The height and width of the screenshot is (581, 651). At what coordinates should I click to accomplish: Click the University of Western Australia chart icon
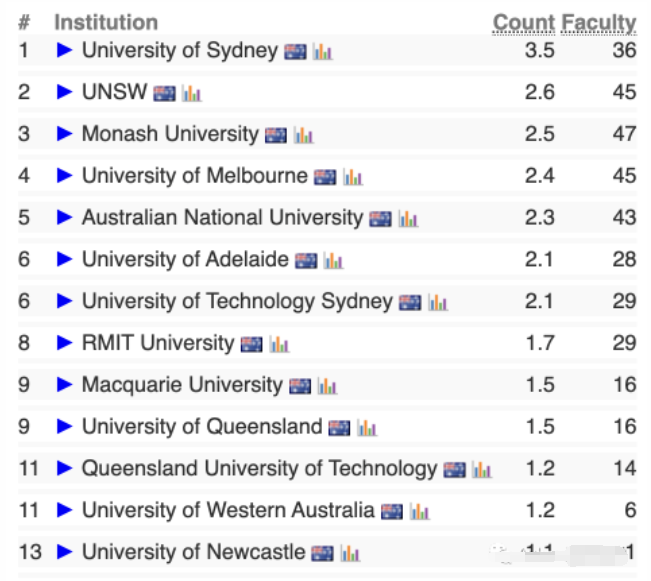[x=420, y=512]
